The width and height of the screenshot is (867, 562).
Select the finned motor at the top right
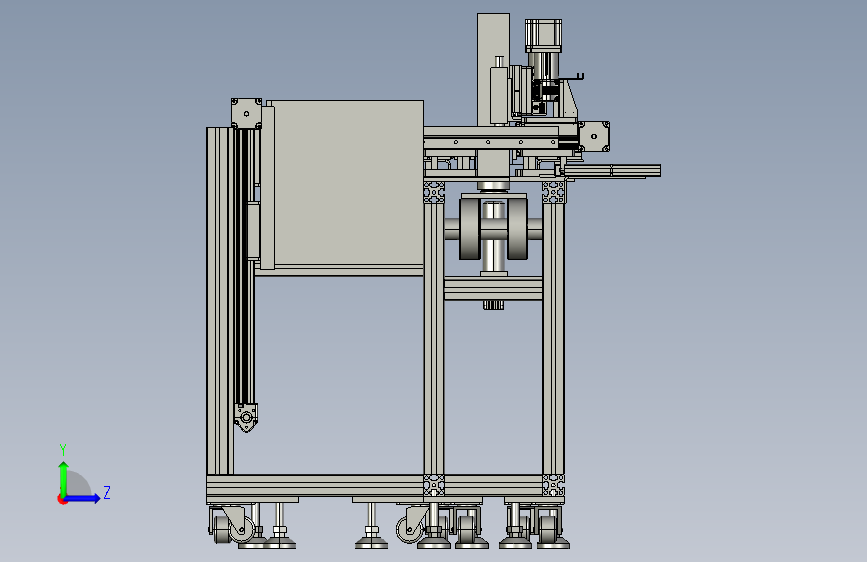tap(543, 36)
